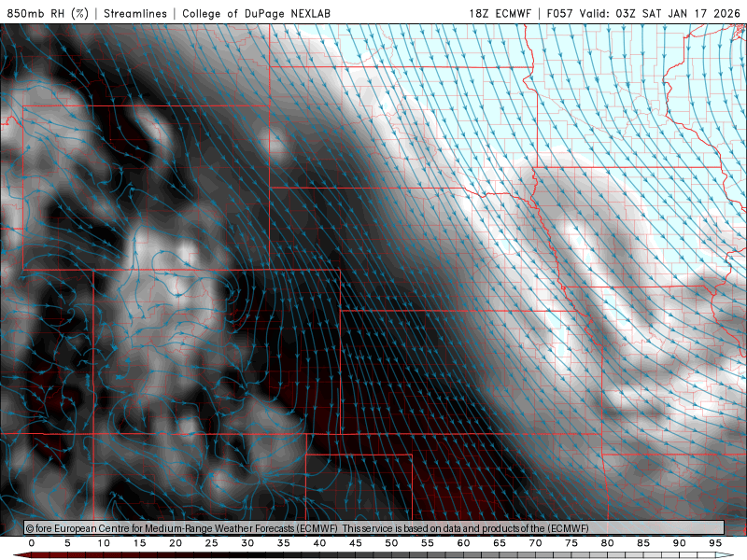Image resolution: width=747 pixels, height=560 pixels.
Task: Click the colorbar label "55"
Action: pyautogui.click(x=428, y=543)
